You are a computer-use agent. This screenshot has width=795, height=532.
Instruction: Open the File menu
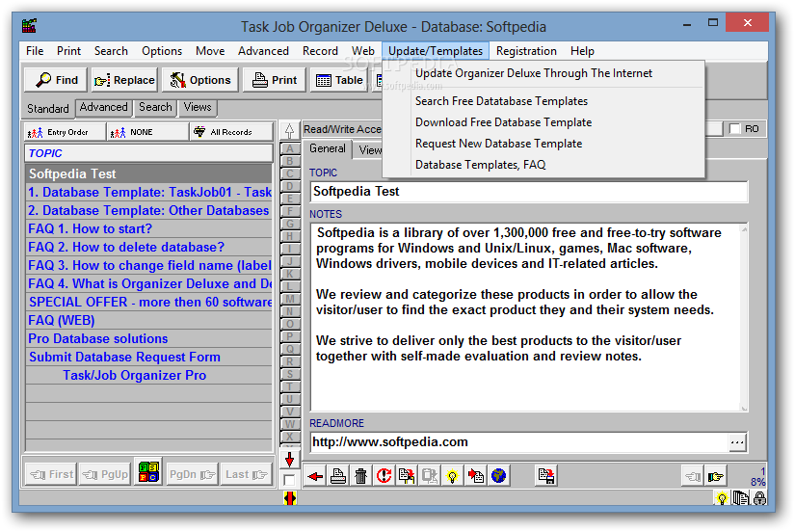point(35,51)
